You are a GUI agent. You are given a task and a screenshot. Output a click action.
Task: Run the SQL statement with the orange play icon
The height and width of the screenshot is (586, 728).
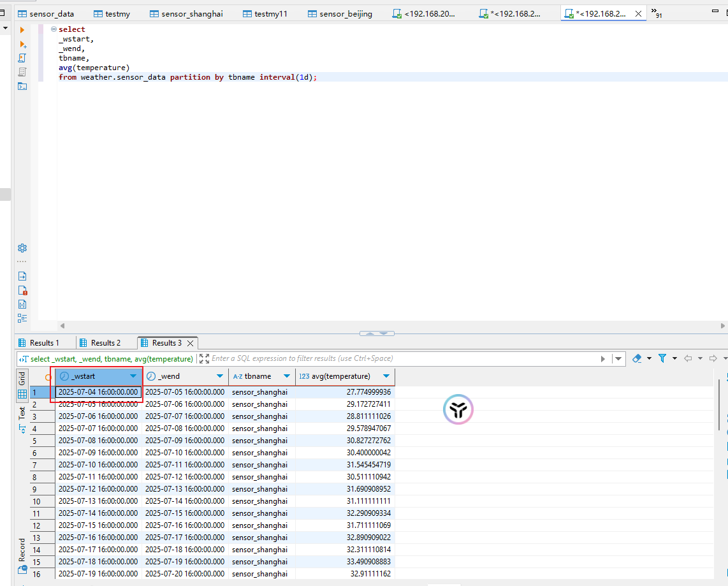pos(22,30)
